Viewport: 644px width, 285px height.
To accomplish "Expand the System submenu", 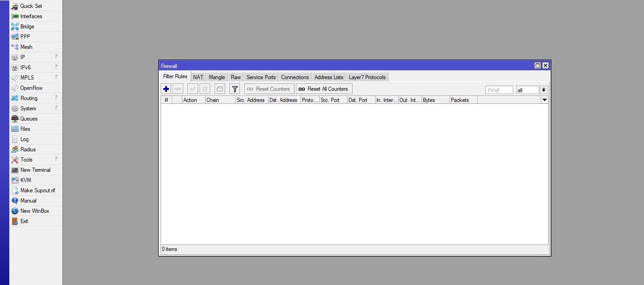I will coord(28,109).
